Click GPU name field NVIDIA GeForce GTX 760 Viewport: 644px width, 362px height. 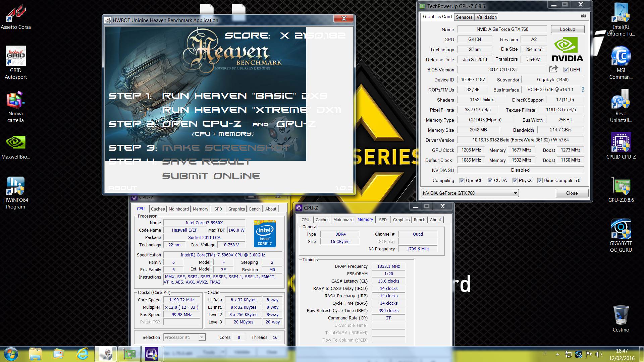click(x=502, y=29)
